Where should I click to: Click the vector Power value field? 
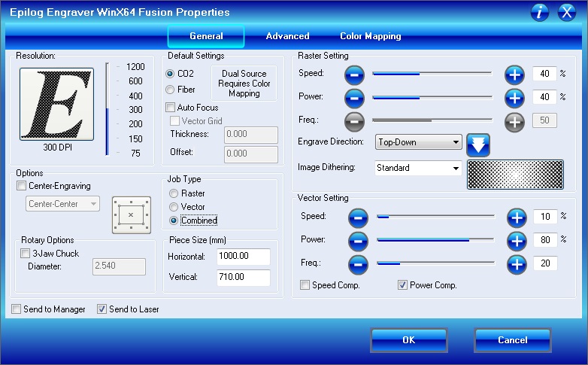click(x=545, y=240)
